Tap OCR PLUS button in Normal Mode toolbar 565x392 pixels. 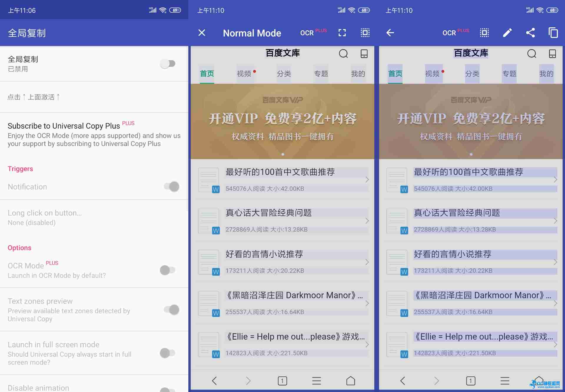click(x=313, y=32)
